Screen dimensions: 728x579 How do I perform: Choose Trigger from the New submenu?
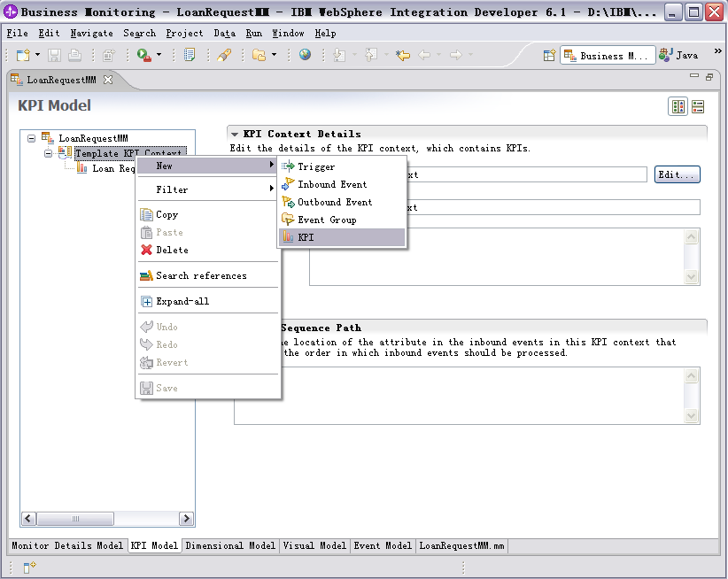pos(342,166)
